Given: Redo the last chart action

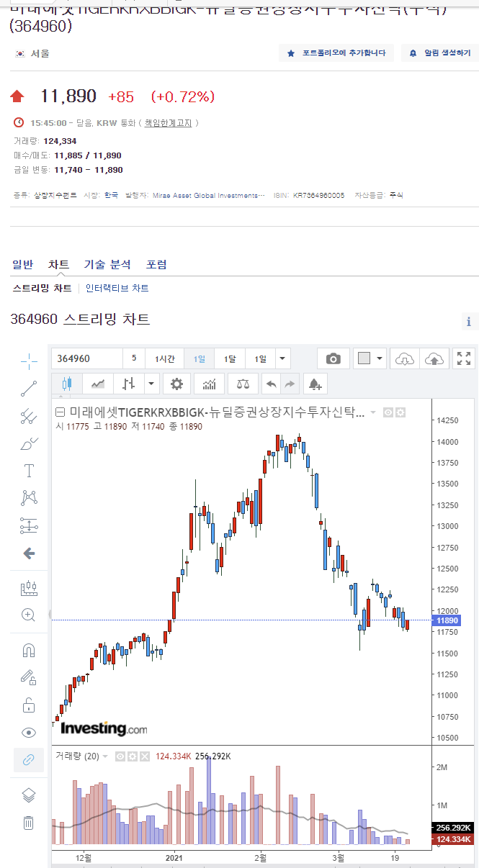Looking at the screenshot, I should point(290,384).
